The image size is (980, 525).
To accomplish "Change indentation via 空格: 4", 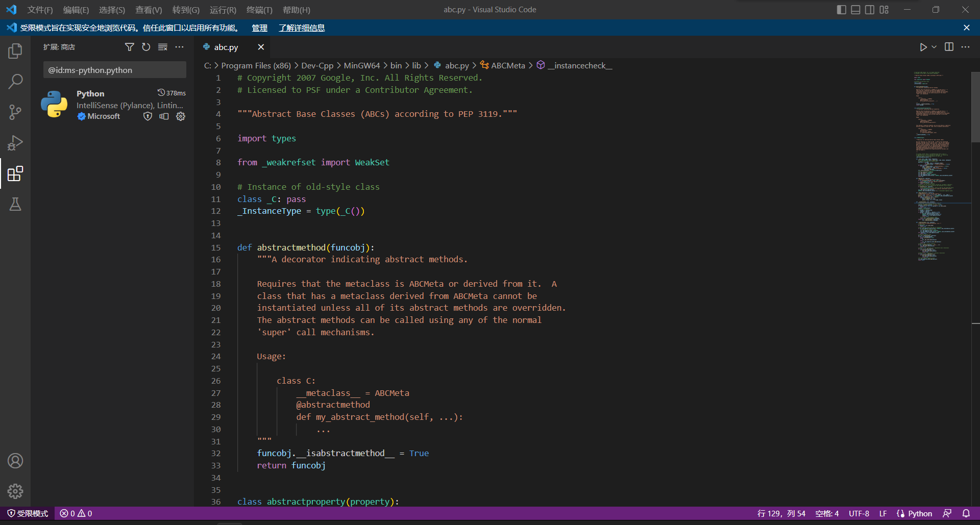I will pos(827,513).
